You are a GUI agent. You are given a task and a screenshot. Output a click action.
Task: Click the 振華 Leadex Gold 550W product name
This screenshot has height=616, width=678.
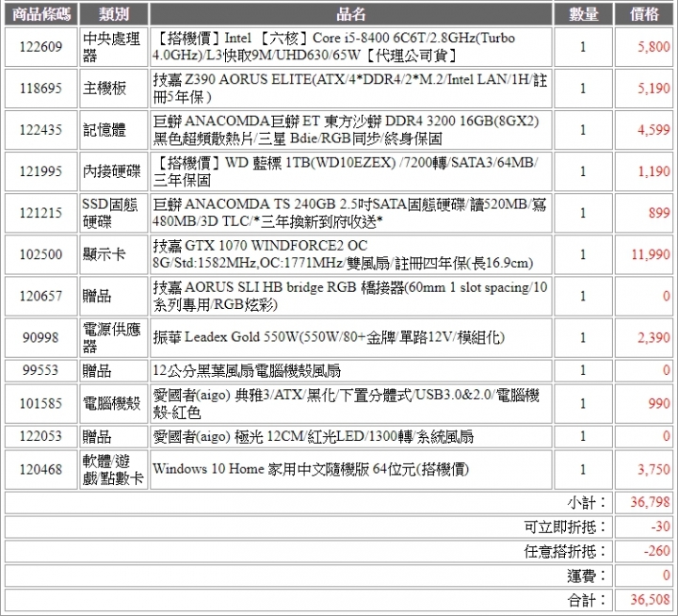coord(329,337)
